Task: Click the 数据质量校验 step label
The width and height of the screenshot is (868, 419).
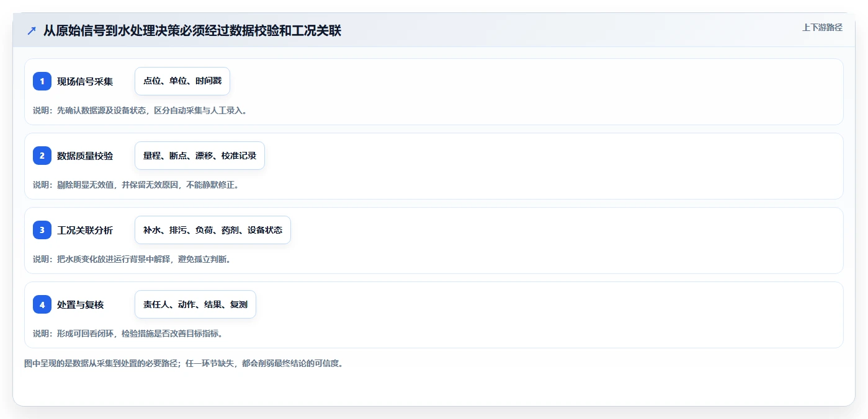Action: pyautogui.click(x=85, y=156)
